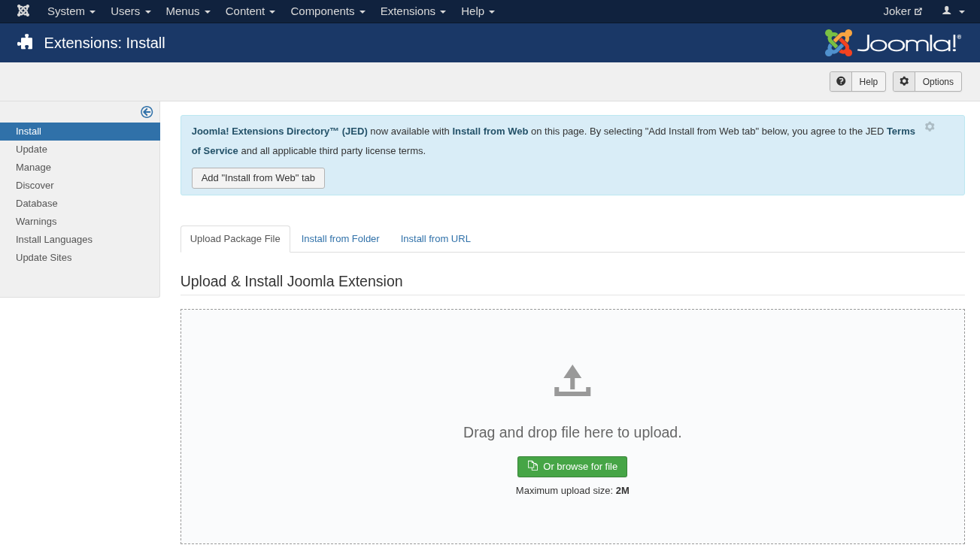Viewport: 980px width, 560px height.
Task: Switch to Install from URL tab
Action: (435, 239)
